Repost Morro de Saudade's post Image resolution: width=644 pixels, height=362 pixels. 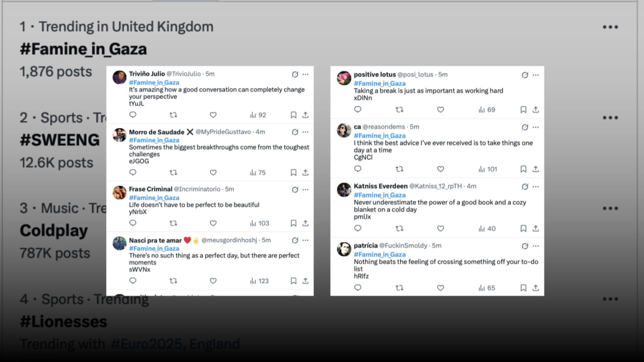click(x=173, y=173)
